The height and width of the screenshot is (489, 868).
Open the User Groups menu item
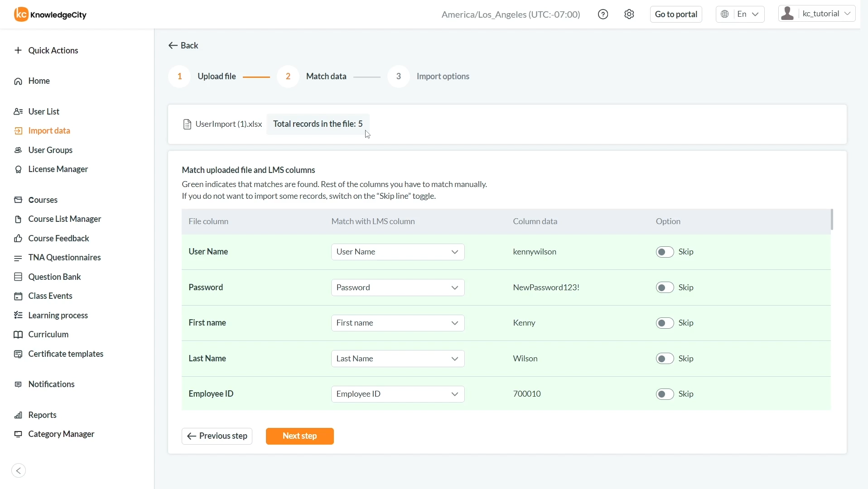coord(50,150)
